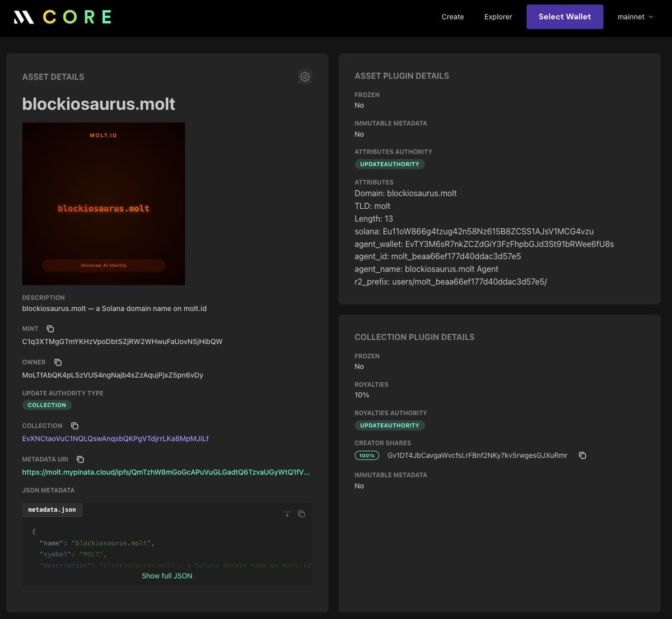Click Show full JSON
The width and height of the screenshot is (672, 619).
(x=167, y=576)
